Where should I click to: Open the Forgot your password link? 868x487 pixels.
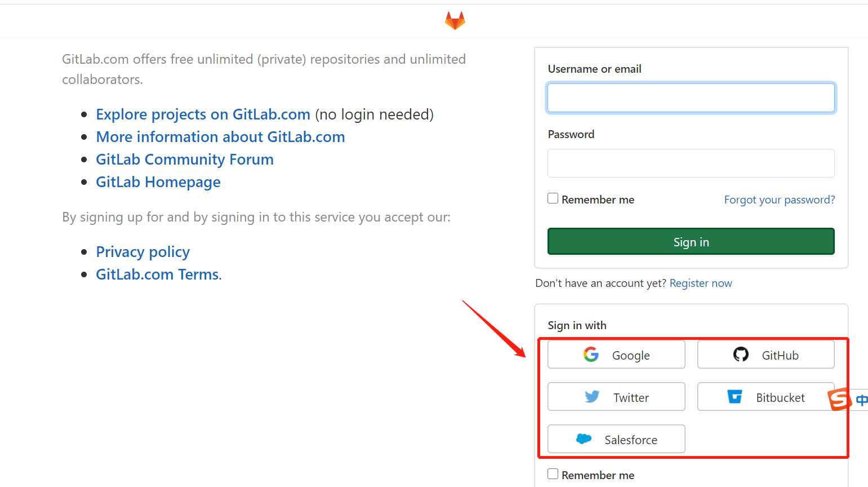coord(780,200)
